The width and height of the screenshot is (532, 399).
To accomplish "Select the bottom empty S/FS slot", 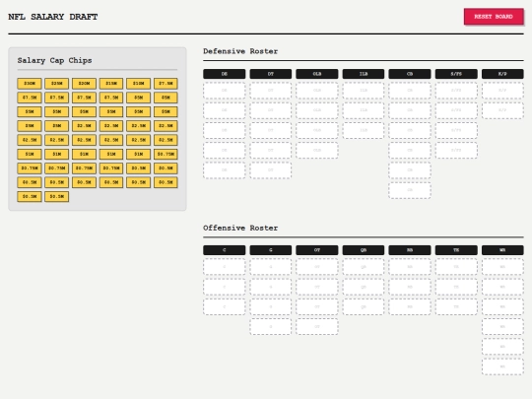I will coord(456,150).
